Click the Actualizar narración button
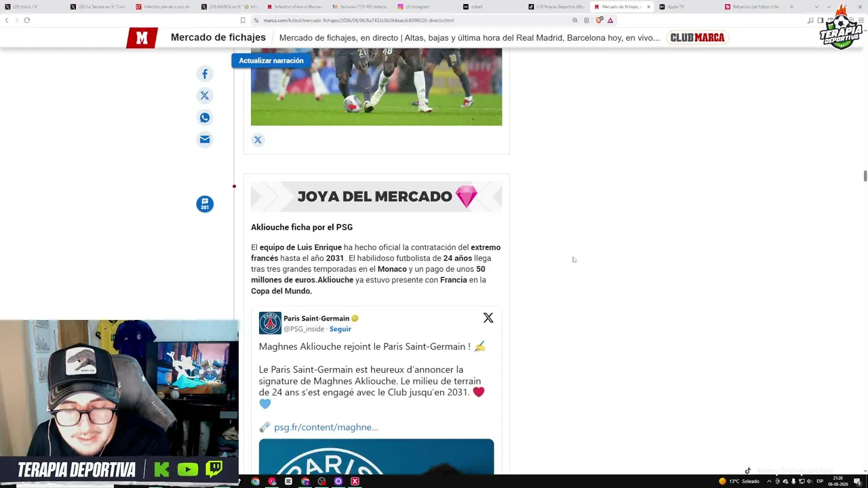Screen dimensions: 868x488 pos(271,60)
